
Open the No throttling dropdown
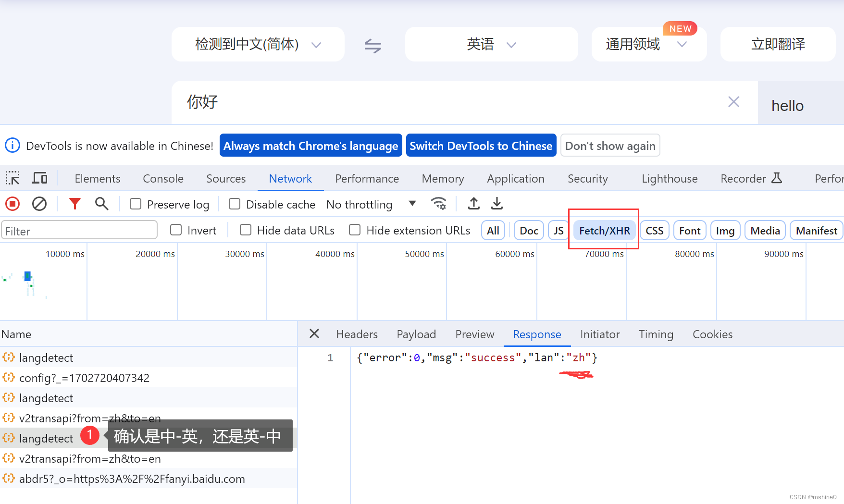371,204
